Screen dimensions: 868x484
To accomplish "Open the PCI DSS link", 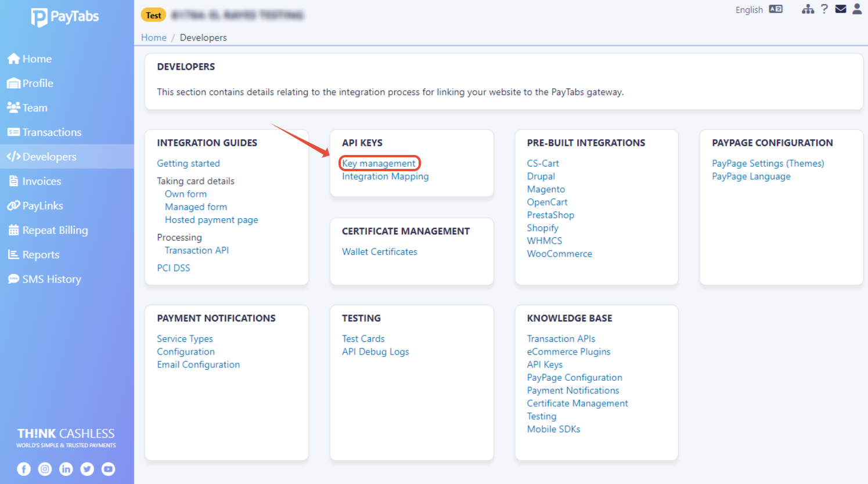I will click(174, 268).
